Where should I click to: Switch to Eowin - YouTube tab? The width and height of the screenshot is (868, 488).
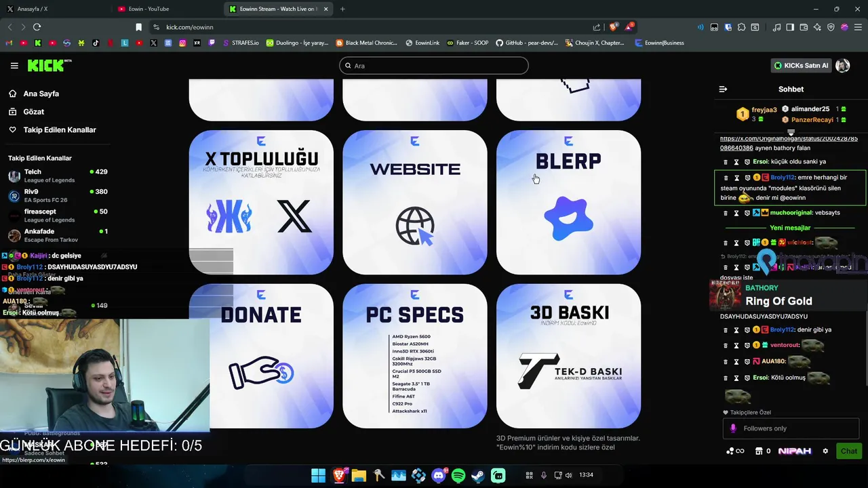(166, 9)
